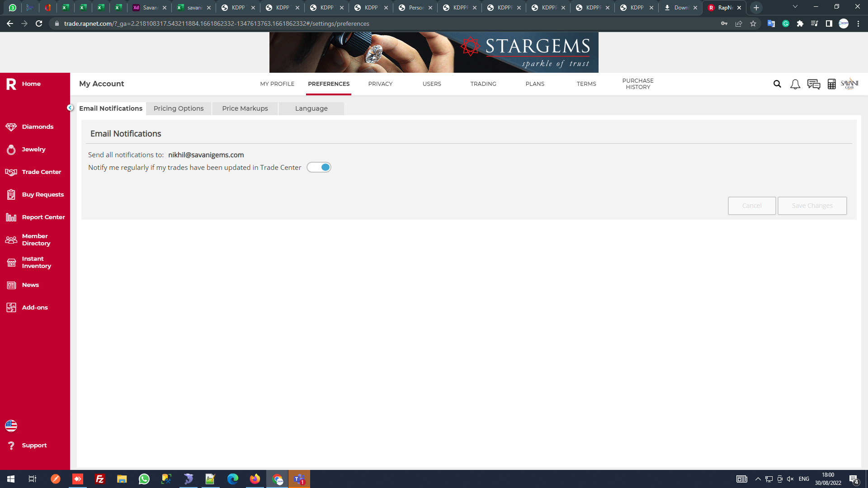
Task: Show hidden system tray icons
Action: coord(758,479)
